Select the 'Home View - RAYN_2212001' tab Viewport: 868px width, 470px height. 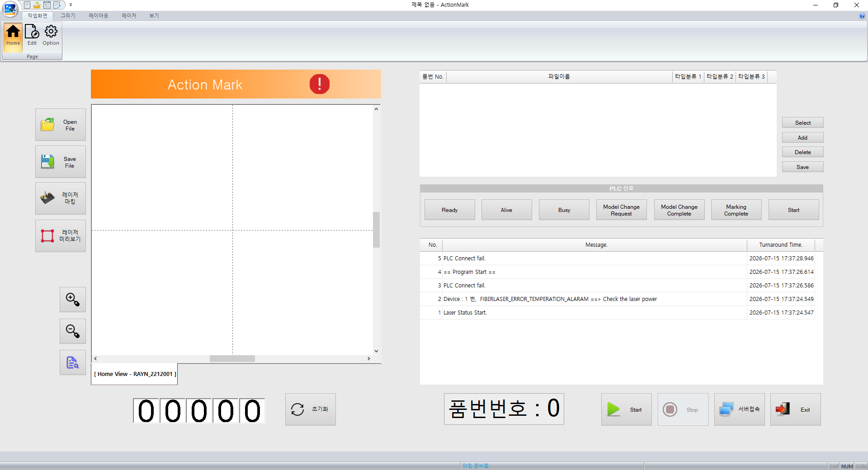click(x=135, y=374)
